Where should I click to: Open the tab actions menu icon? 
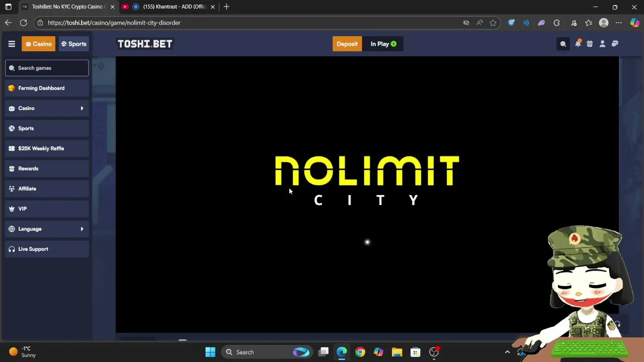pyautogui.click(x=8, y=7)
